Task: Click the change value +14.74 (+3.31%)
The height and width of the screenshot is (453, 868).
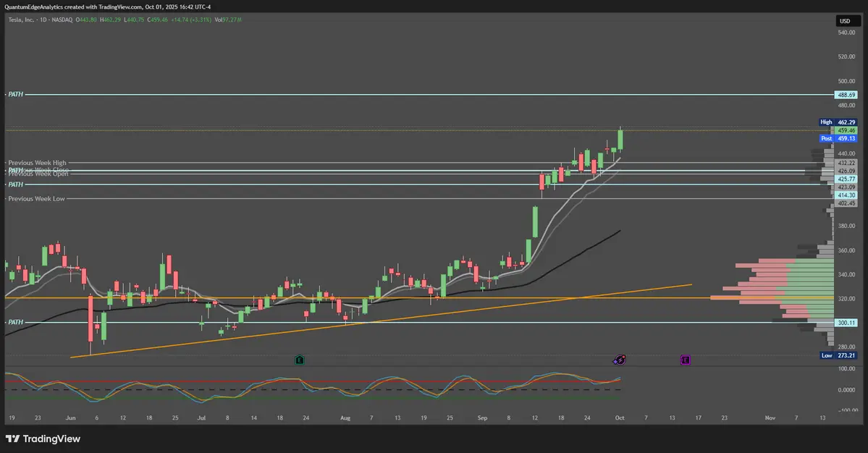Action: click(191, 20)
